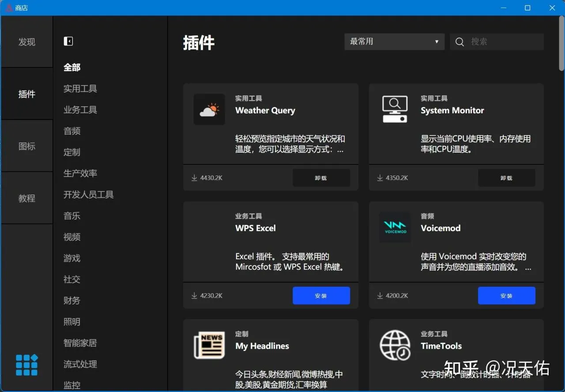
Task: Click the 插件 page heading
Action: (x=199, y=43)
